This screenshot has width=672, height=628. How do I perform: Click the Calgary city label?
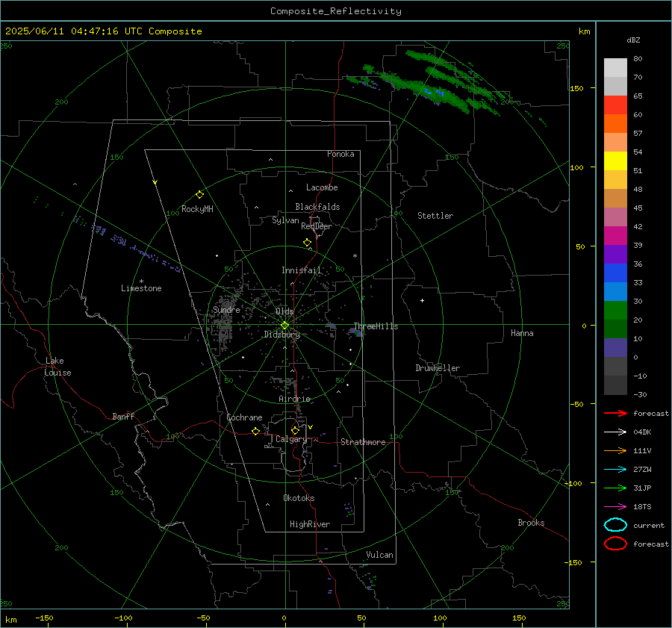click(x=291, y=439)
